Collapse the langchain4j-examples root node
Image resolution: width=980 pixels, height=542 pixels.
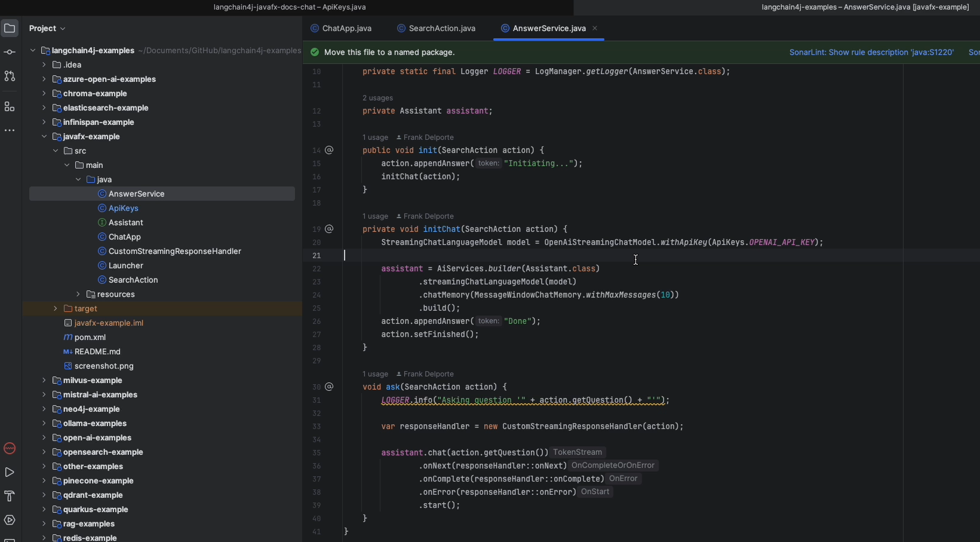(33, 51)
